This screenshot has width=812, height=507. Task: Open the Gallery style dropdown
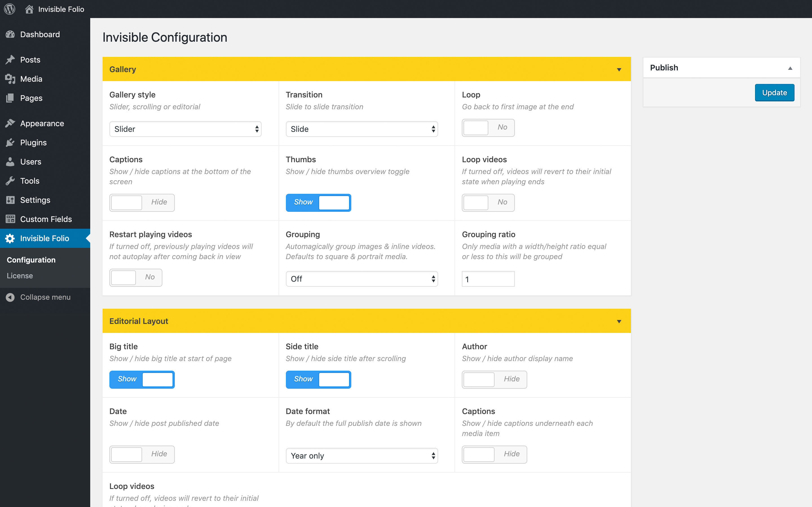(185, 129)
